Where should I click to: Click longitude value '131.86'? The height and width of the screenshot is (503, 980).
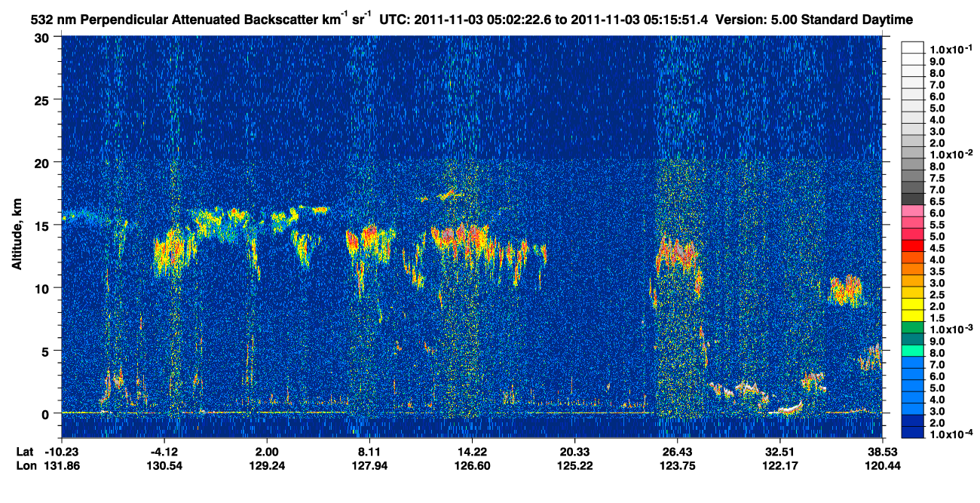[x=63, y=465]
